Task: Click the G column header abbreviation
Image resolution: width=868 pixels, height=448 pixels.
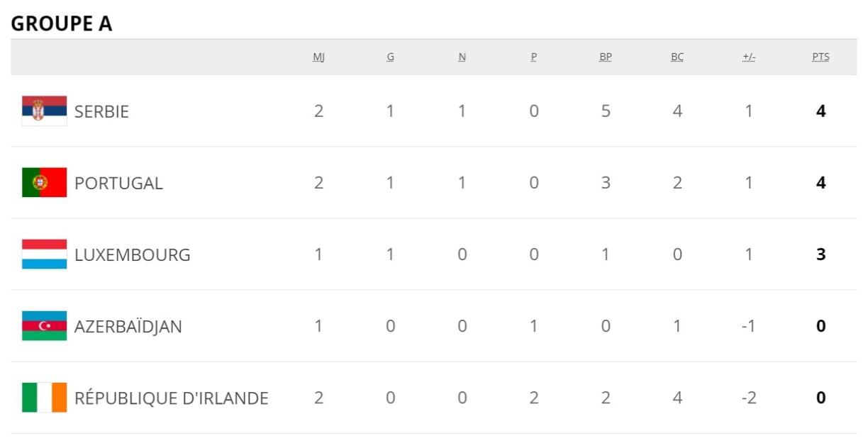Action: (x=390, y=57)
